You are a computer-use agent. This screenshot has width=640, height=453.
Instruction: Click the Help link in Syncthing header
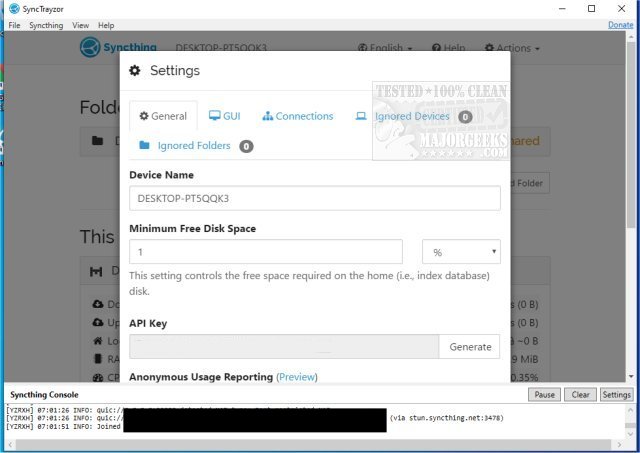tap(448, 48)
